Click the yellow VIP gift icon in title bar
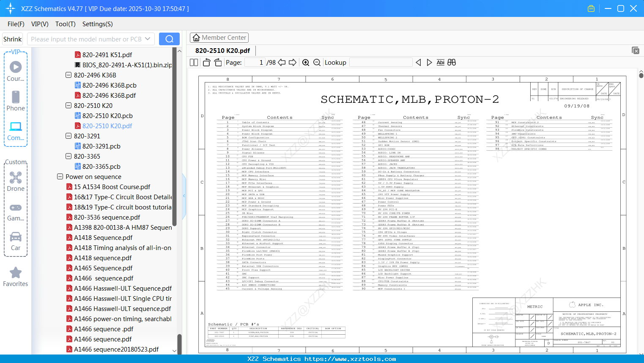Viewport: 644px width, 363px height. coord(591,8)
